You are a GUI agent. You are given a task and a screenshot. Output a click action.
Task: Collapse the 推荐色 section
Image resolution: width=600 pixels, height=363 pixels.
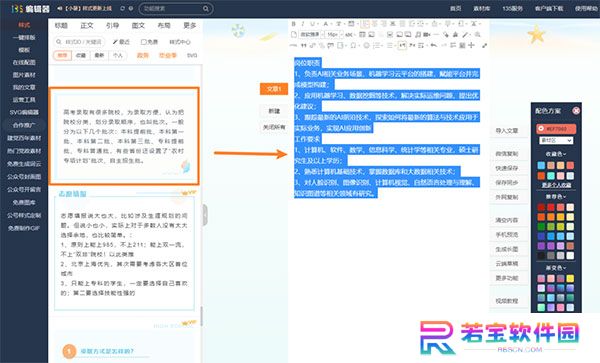tap(556, 197)
